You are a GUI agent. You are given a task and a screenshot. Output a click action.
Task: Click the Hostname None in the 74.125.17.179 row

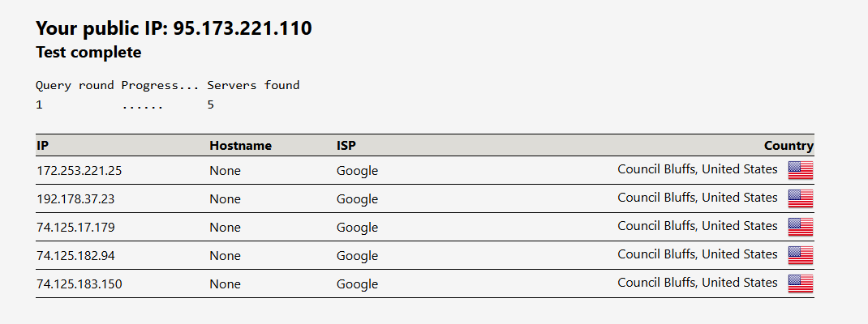coord(225,228)
